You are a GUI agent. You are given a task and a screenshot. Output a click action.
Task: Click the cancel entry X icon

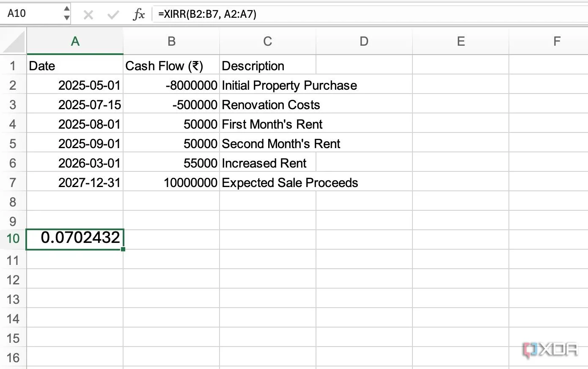88,15
